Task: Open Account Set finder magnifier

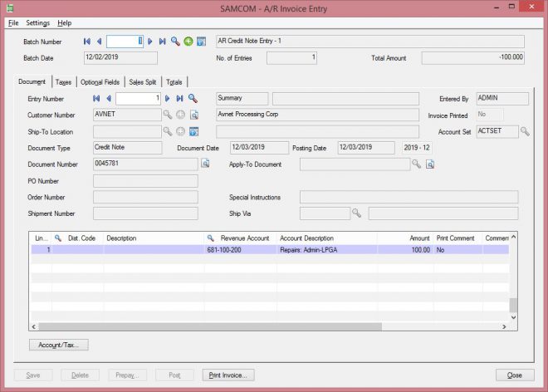Action: coord(525,131)
